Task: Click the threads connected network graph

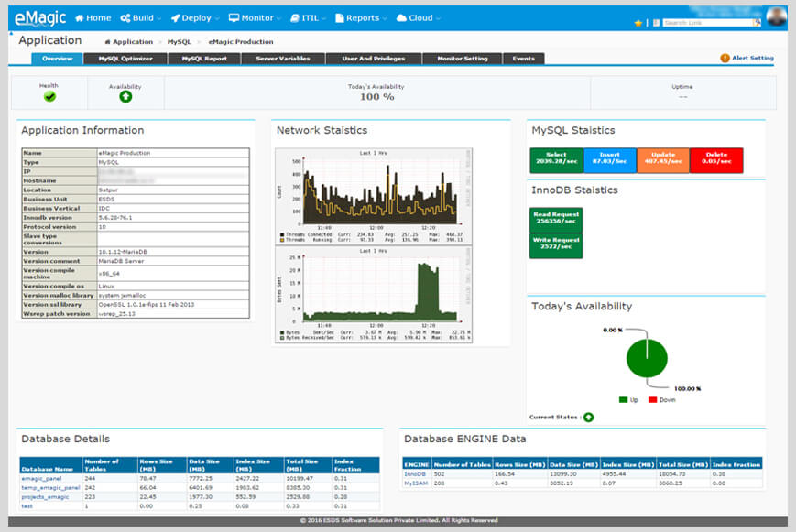Action: point(374,197)
